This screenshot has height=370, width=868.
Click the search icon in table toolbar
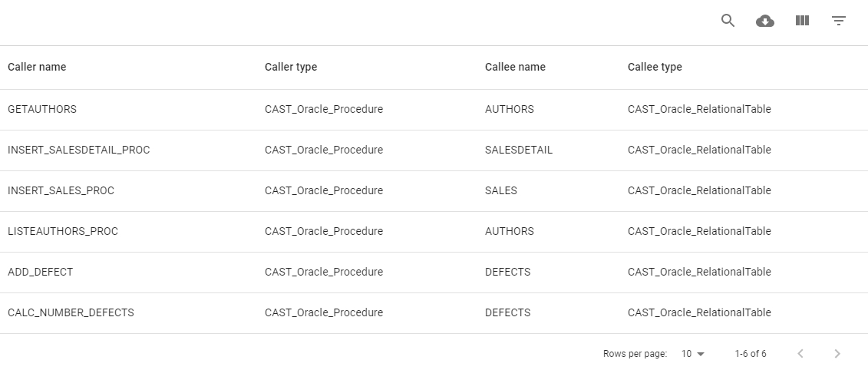728,21
